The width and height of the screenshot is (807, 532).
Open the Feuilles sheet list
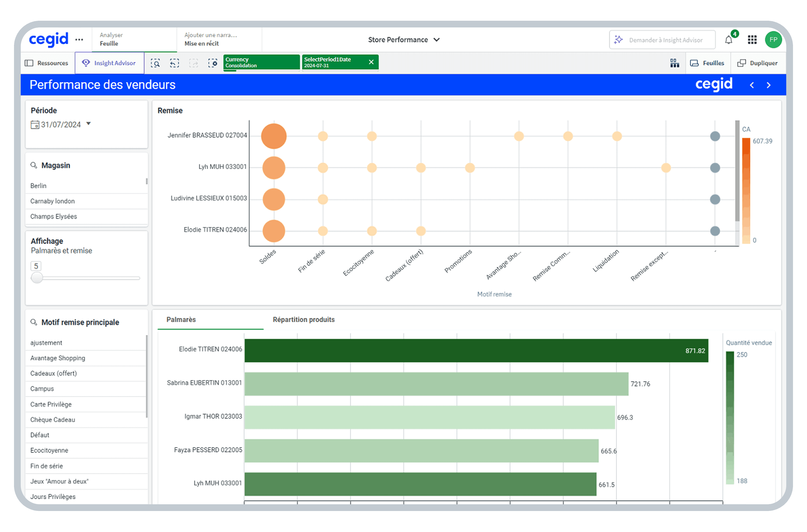point(708,63)
